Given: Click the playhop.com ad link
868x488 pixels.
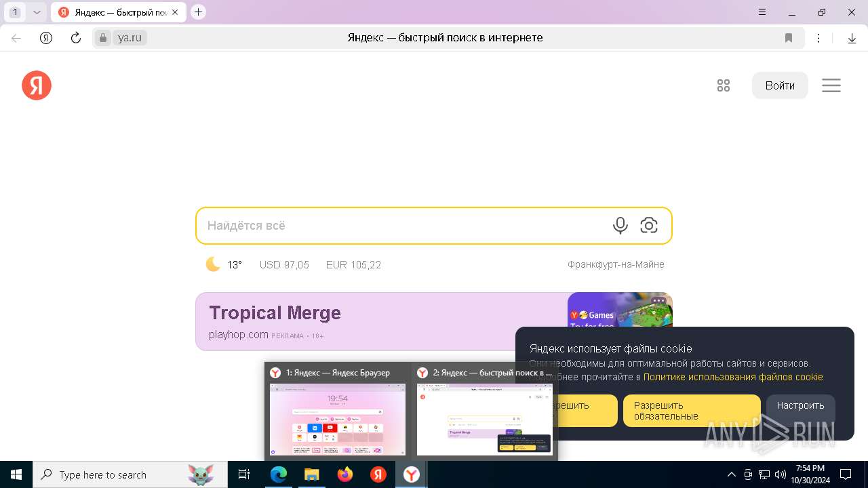Looking at the screenshot, I should 239,335.
